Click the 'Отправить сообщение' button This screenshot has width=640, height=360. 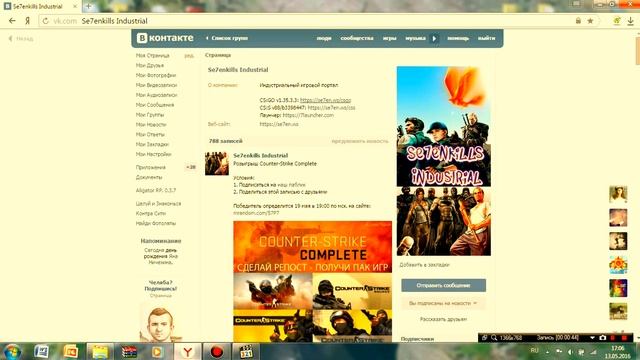443,285
